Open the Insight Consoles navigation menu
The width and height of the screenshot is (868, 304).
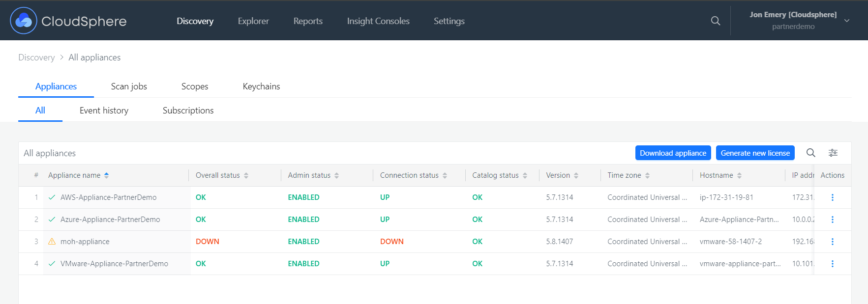coord(378,21)
